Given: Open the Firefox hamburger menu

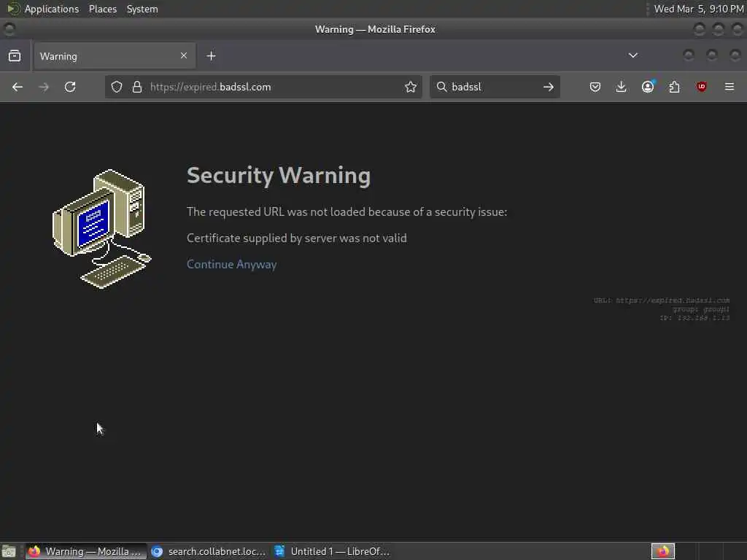Looking at the screenshot, I should pos(729,87).
